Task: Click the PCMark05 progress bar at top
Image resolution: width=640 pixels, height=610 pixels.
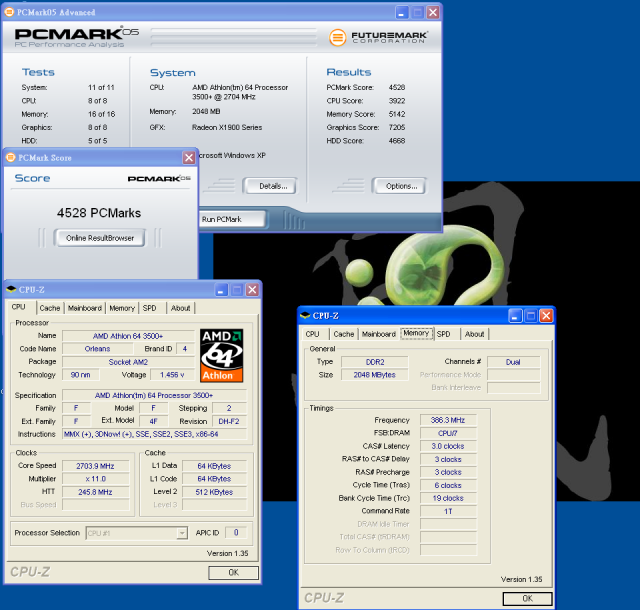Action: [234, 37]
